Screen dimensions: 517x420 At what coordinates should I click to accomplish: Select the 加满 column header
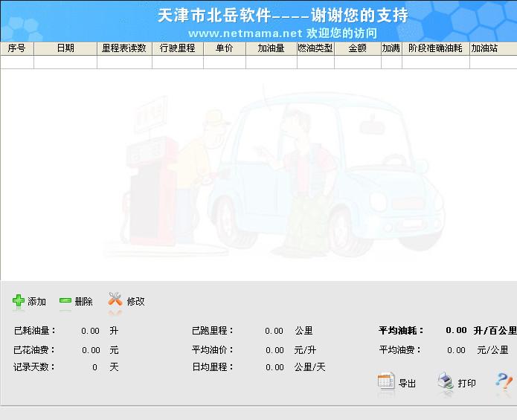391,48
